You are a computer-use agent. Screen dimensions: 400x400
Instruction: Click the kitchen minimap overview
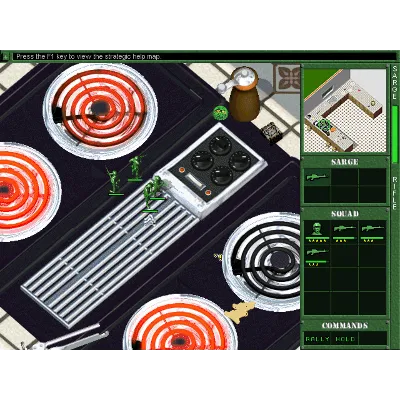click(x=345, y=111)
